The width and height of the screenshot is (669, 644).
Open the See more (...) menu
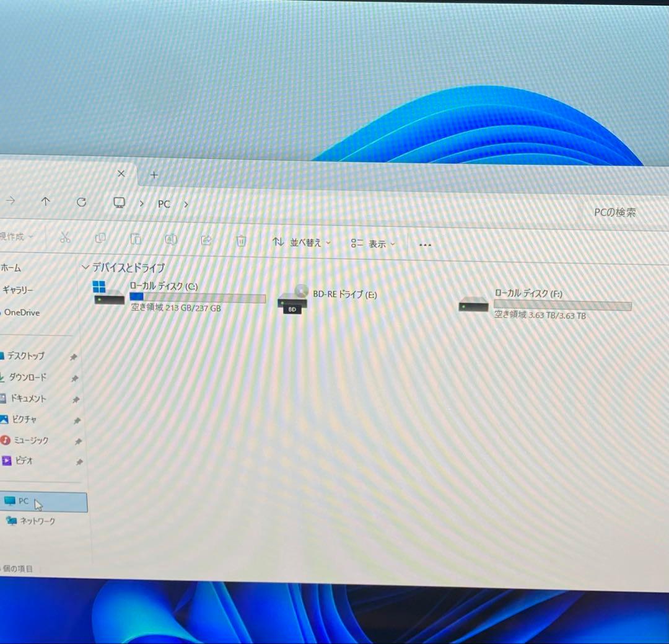(x=424, y=245)
